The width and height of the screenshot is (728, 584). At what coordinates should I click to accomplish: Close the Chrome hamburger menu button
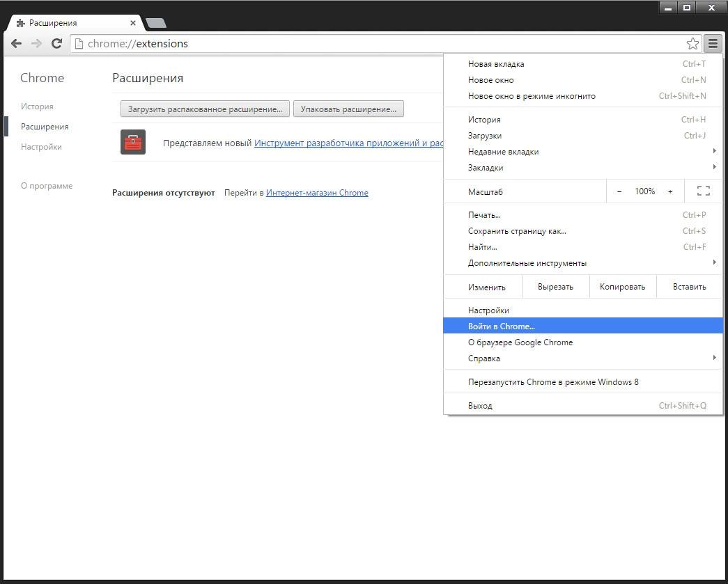point(713,44)
